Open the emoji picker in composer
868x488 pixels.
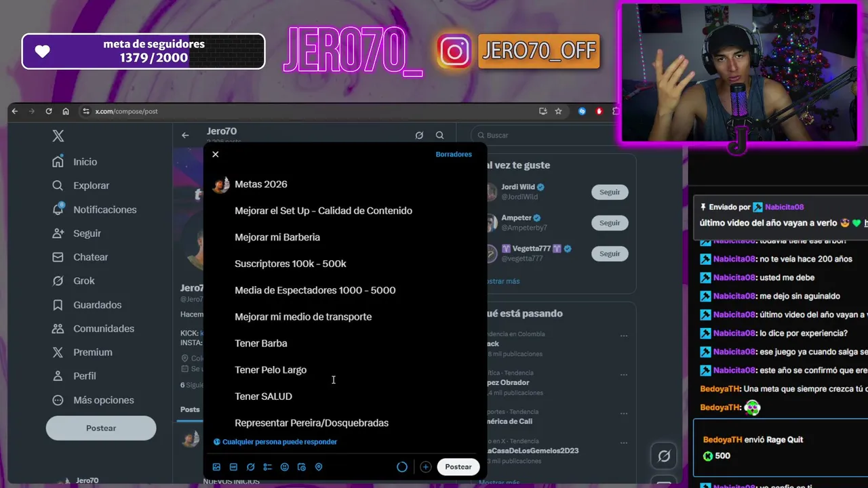285,467
